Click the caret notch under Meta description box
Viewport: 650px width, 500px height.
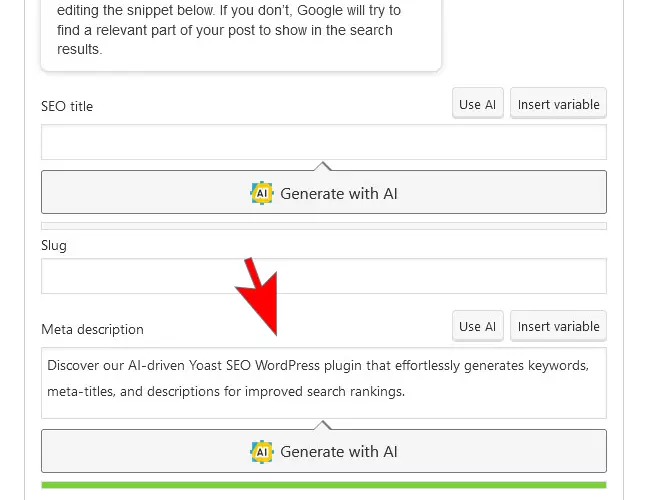pos(323,424)
